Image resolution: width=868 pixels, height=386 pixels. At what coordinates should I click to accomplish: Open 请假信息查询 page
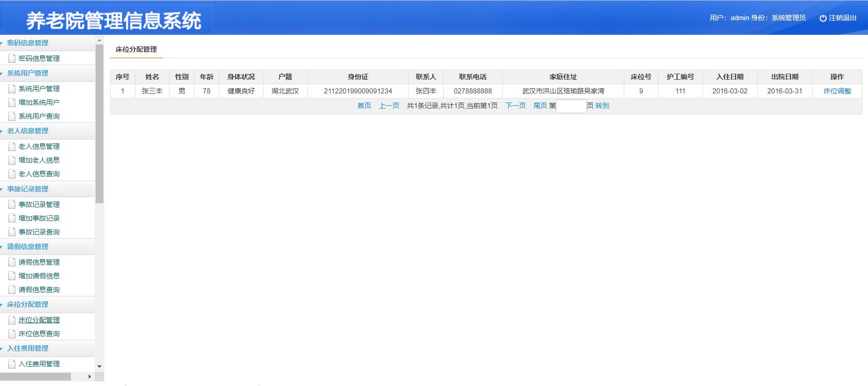pos(39,289)
